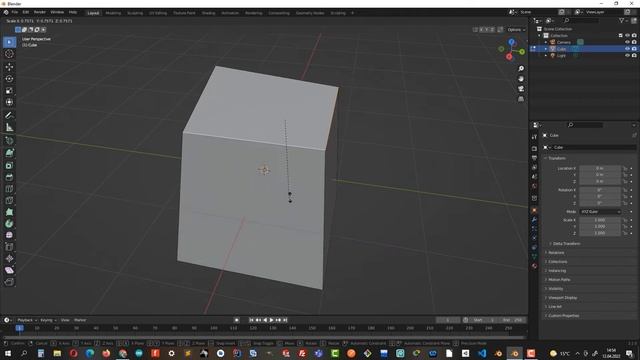Open the timeline Keying menu
The image size is (640, 360).
(48, 320)
